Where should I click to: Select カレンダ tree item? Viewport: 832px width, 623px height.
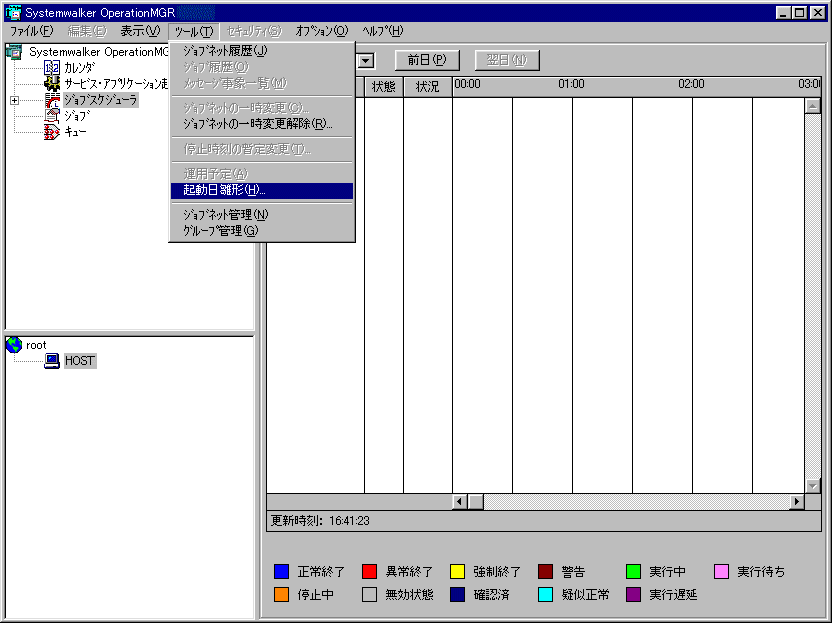[80, 68]
